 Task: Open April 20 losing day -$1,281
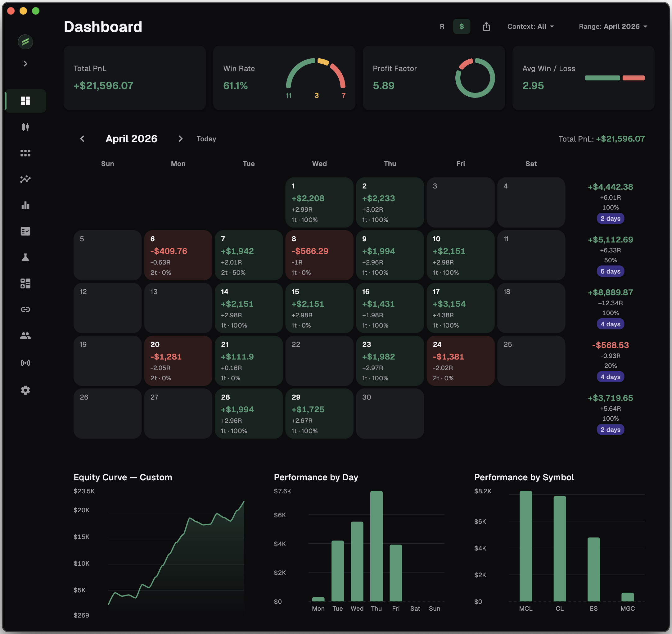[178, 360]
